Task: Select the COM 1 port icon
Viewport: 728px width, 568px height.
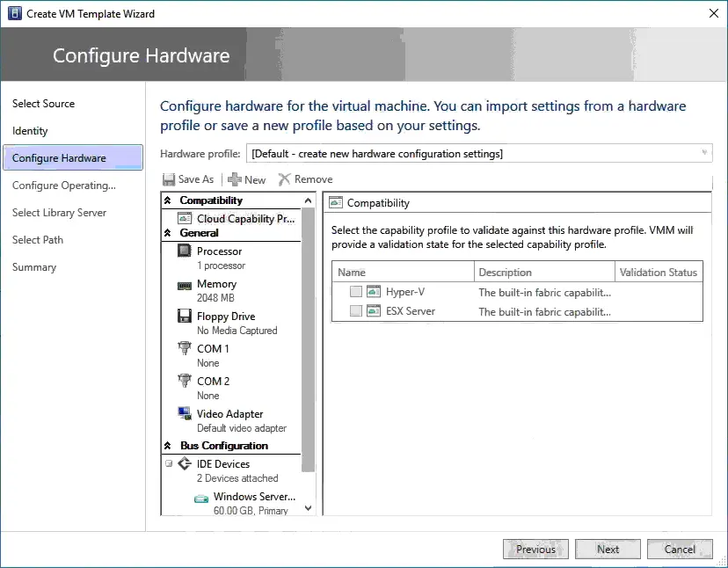Action: [185, 349]
